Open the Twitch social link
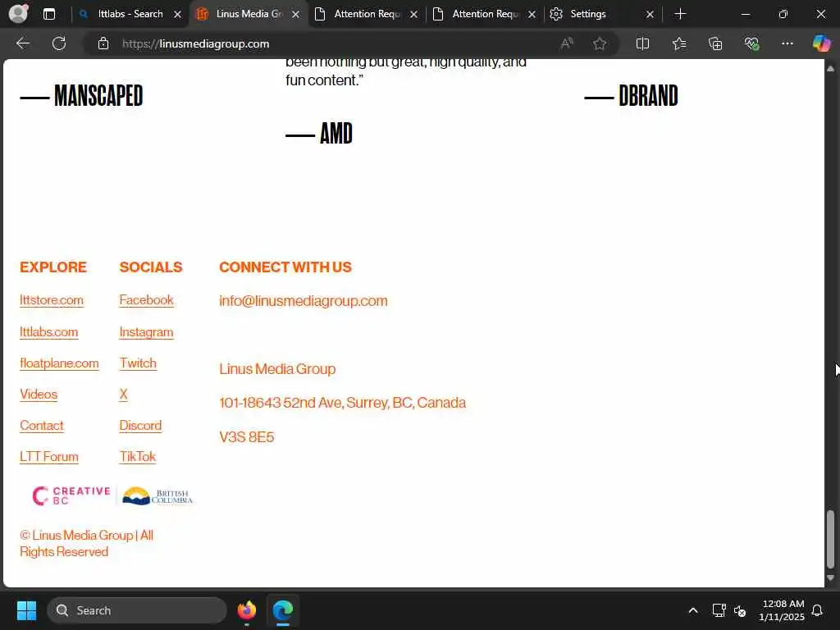The width and height of the screenshot is (840, 630). (138, 363)
